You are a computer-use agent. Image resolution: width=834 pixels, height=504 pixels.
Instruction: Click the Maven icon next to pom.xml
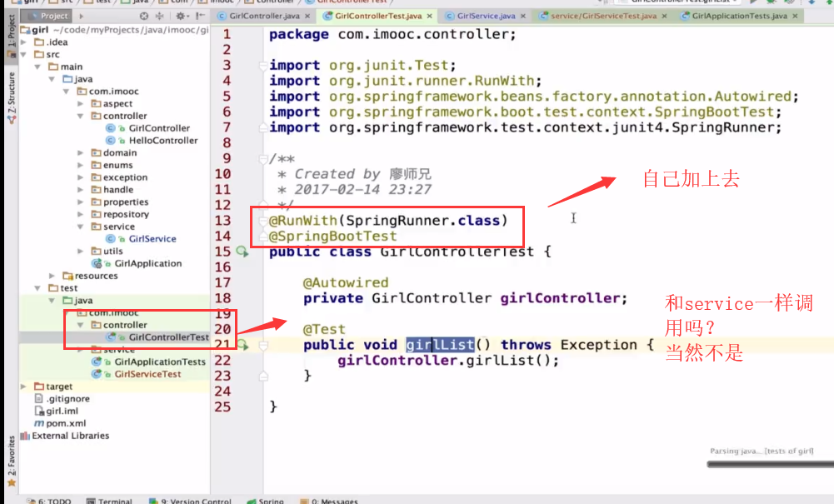39,423
